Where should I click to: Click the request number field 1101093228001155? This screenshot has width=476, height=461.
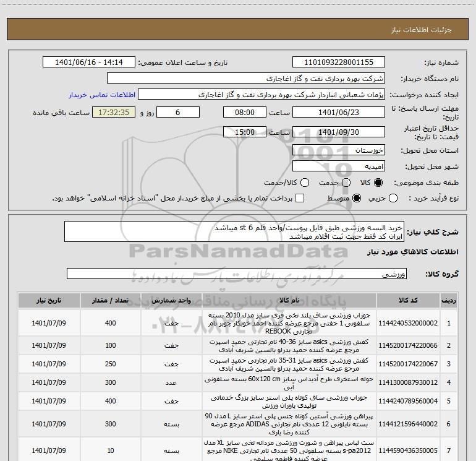tap(338, 62)
